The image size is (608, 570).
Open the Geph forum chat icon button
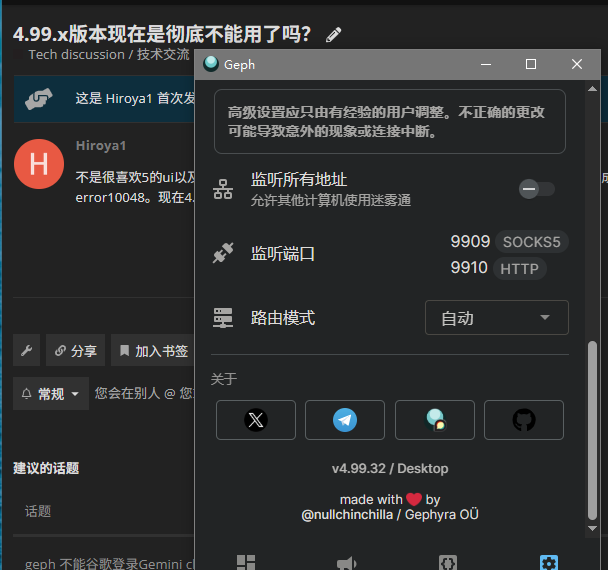click(x=434, y=420)
